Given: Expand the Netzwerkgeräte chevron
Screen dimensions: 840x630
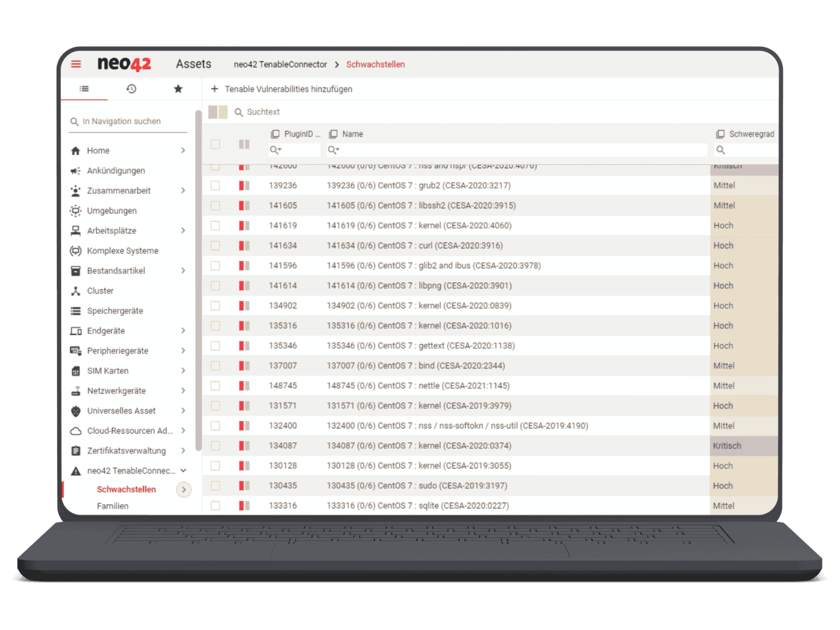Looking at the screenshot, I should (183, 391).
